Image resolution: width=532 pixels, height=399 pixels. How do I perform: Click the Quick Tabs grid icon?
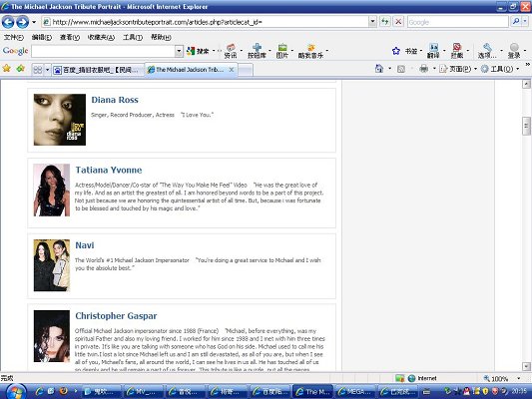click(38, 70)
